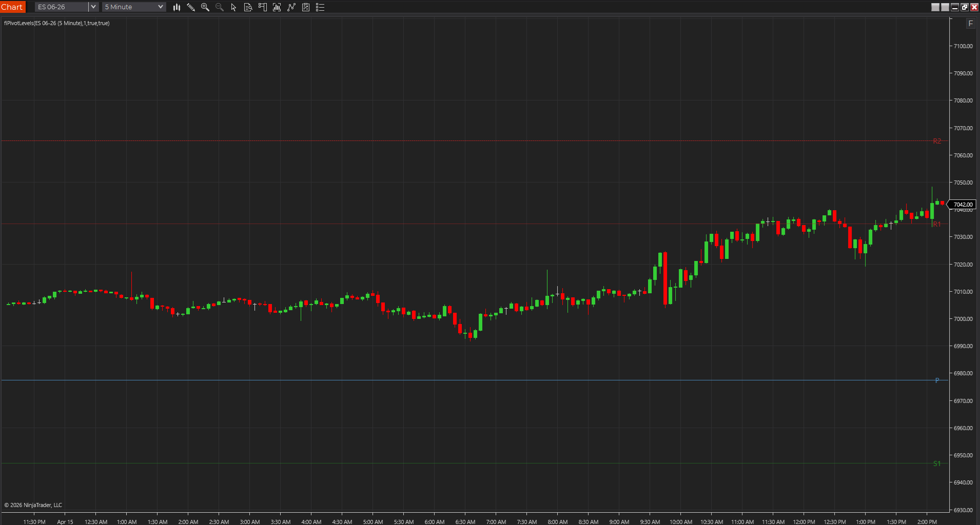Toggle the Cursor pointer tool
The height and width of the screenshot is (525, 980).
233,7
